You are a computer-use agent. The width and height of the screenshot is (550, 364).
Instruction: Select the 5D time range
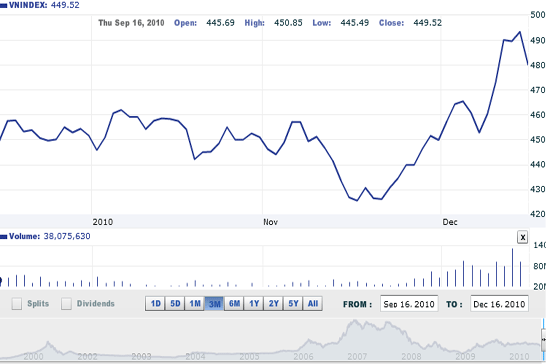[x=175, y=304]
